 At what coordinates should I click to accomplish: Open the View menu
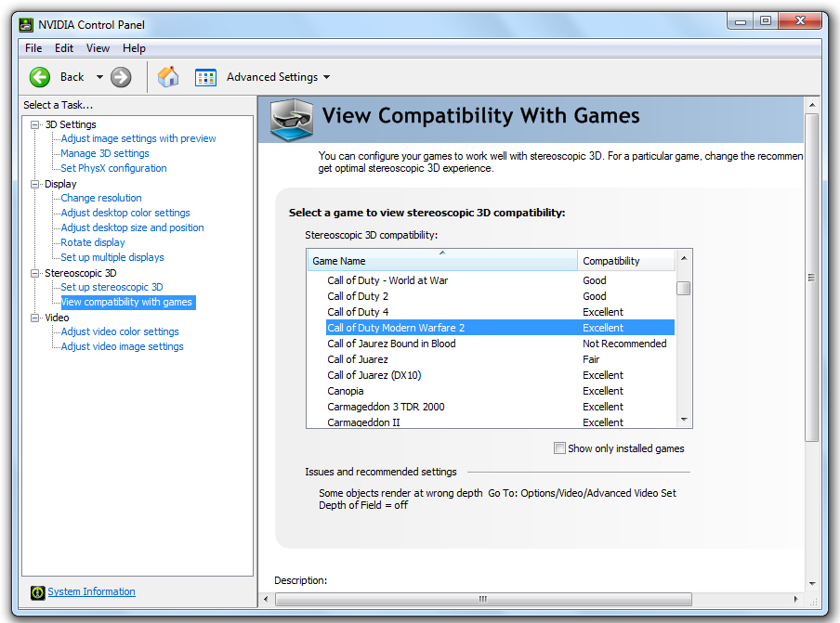pyautogui.click(x=98, y=48)
